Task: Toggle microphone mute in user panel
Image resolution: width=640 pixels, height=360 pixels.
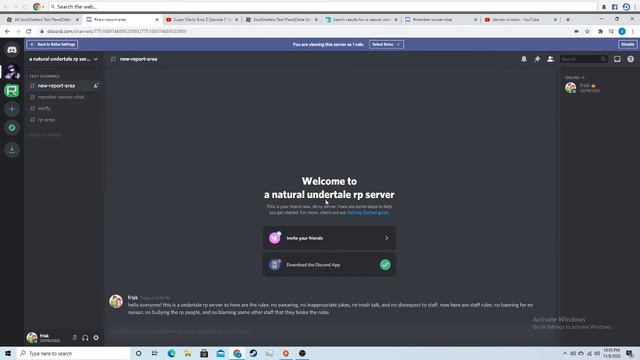Action: pos(74,338)
